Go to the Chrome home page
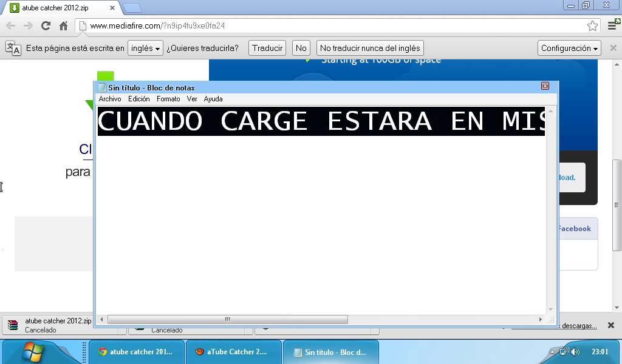Viewport: 622px width, 364px height. pyautogui.click(x=63, y=25)
